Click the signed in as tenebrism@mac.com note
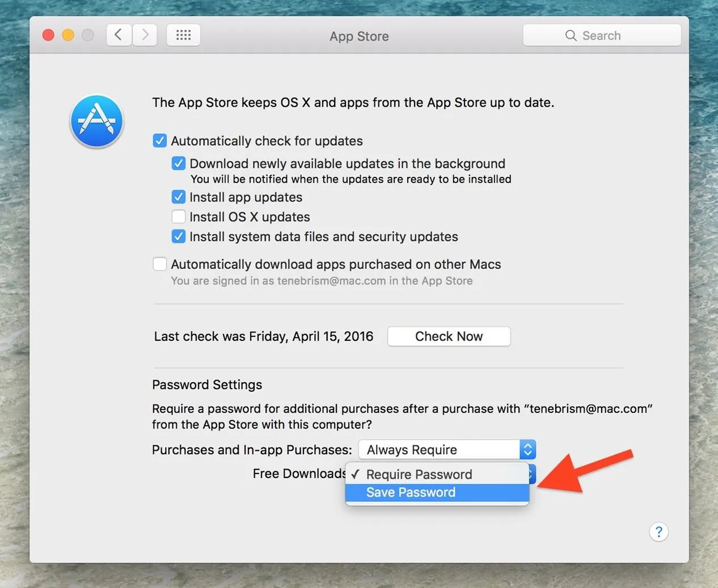This screenshot has width=718, height=588. point(322,281)
